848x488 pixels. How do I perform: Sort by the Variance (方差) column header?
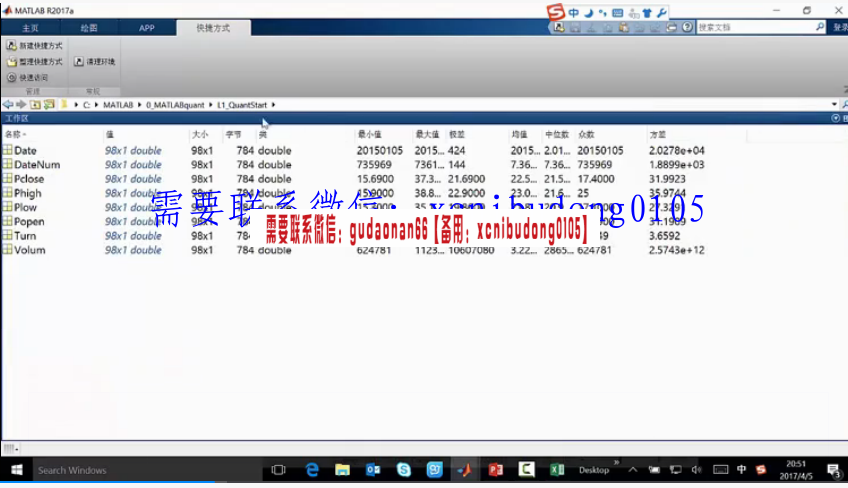(658, 134)
